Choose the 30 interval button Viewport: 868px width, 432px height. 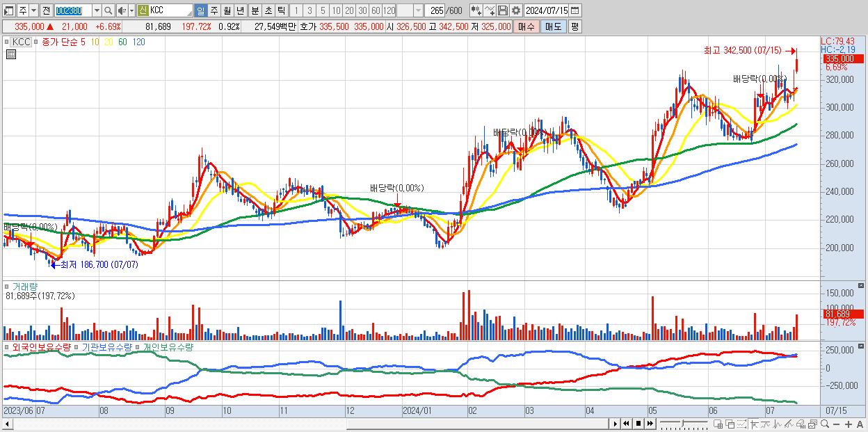click(362, 10)
